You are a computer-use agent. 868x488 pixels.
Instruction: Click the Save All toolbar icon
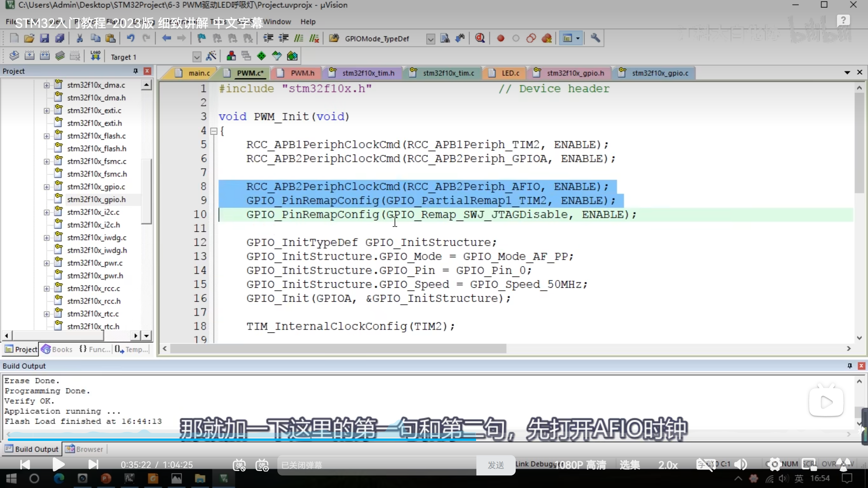pos(60,38)
